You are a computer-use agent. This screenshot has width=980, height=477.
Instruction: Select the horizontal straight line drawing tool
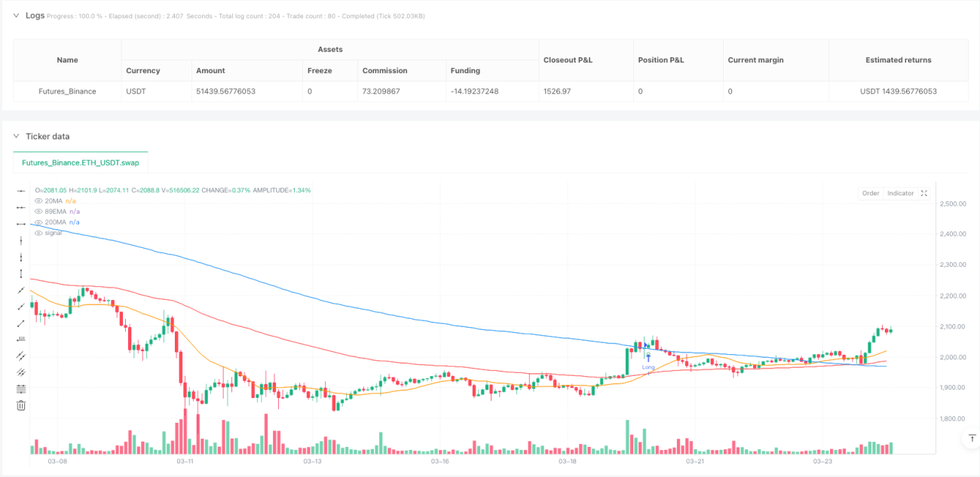[x=21, y=191]
